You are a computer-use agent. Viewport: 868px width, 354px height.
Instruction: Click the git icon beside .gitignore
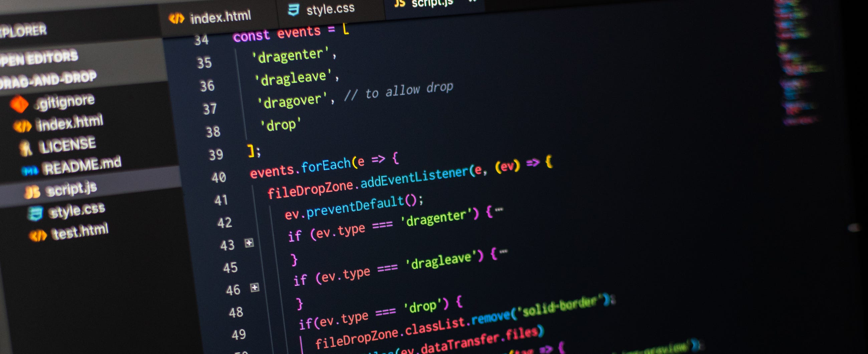19,104
